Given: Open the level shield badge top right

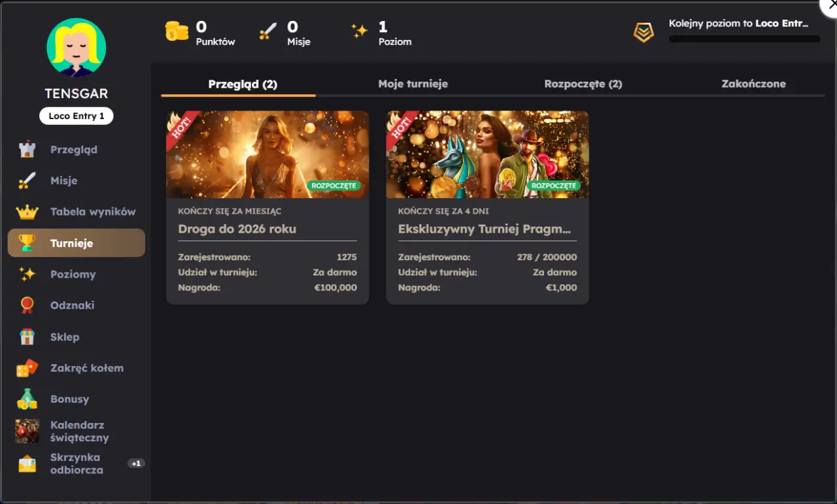Looking at the screenshot, I should click(x=643, y=31).
